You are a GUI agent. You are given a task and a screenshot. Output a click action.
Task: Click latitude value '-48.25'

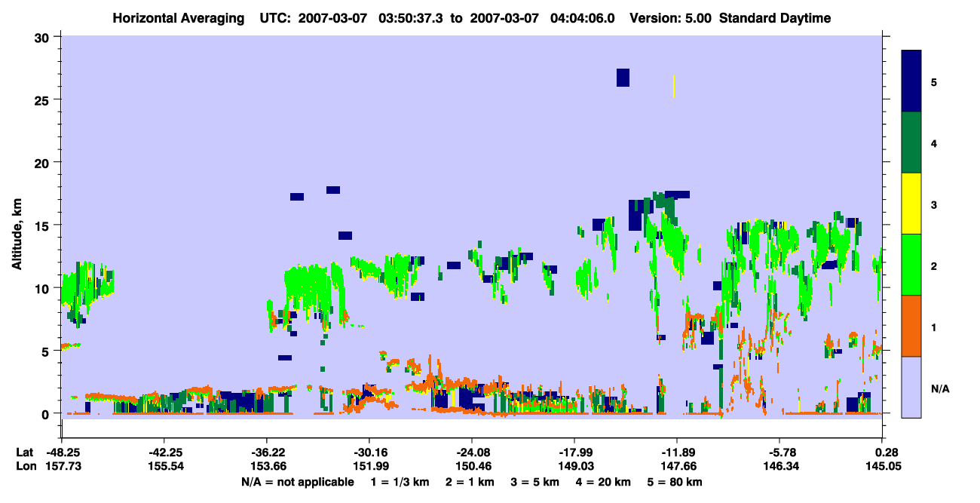(x=62, y=452)
